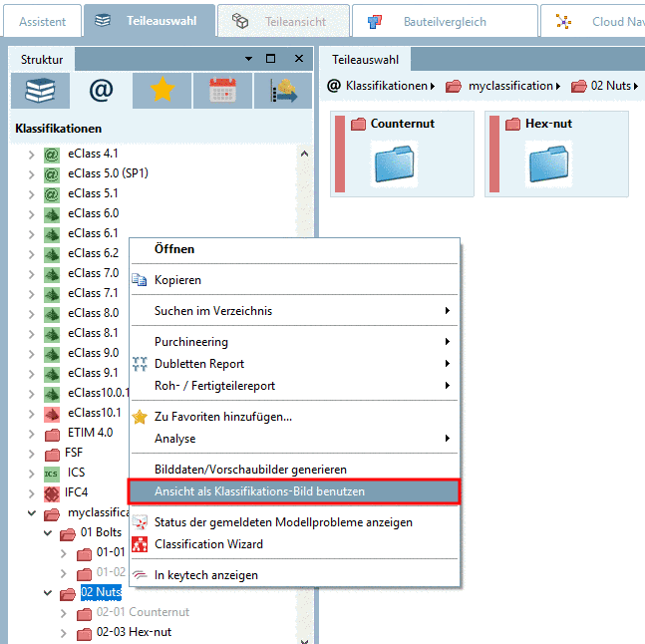Screen dimensions: 645x644
Task: Expand the eClass 5.1 tree node
Action: 31,194
